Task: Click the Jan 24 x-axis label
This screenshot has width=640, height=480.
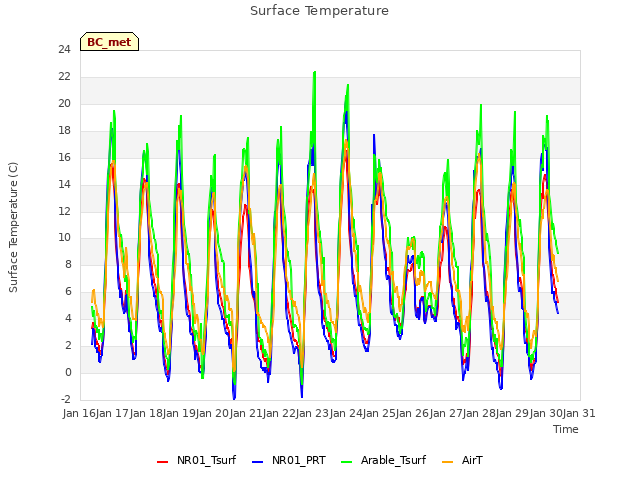Action: click(x=346, y=413)
